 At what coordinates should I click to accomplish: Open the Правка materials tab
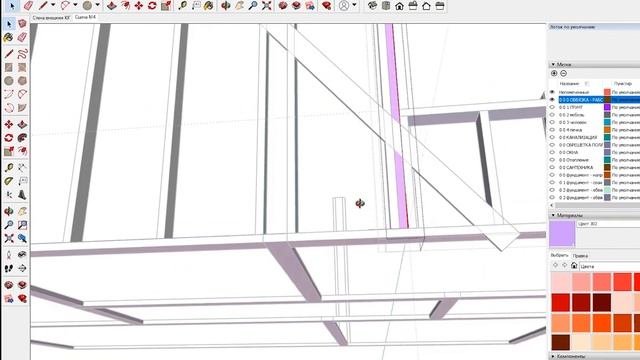[580, 256]
